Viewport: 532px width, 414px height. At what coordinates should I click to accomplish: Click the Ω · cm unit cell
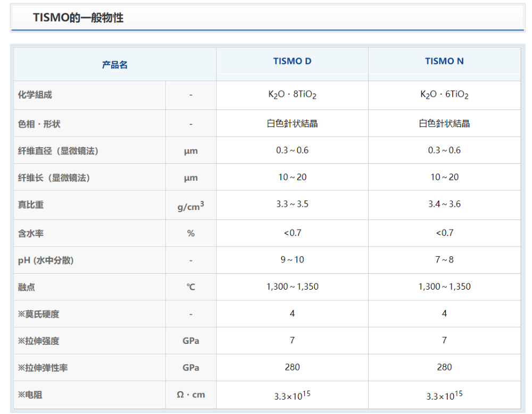point(190,395)
